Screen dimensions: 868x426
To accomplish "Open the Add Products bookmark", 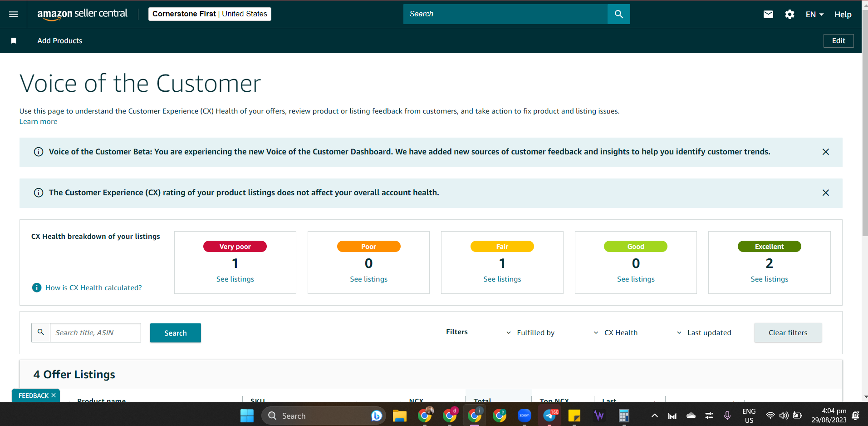I will (x=60, y=41).
